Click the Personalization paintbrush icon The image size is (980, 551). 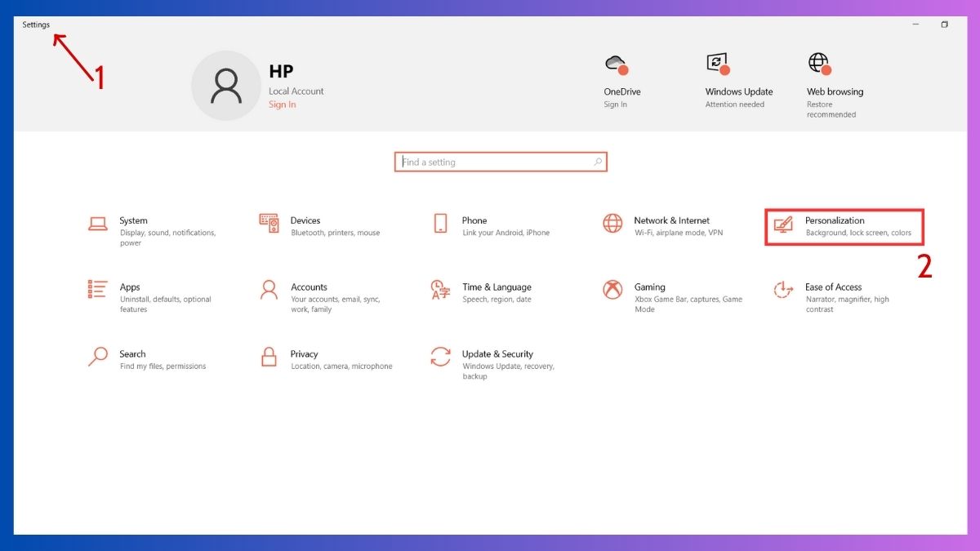[784, 224]
